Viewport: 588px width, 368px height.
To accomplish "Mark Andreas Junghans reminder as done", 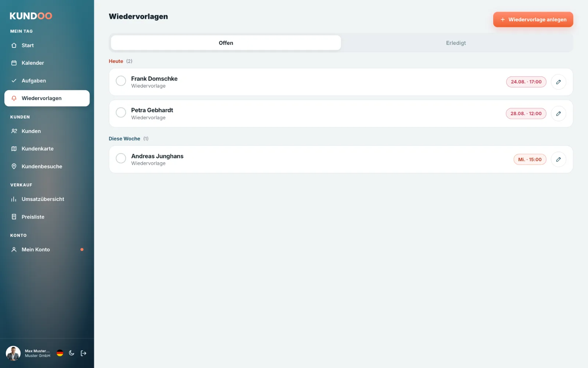I will pyautogui.click(x=121, y=158).
